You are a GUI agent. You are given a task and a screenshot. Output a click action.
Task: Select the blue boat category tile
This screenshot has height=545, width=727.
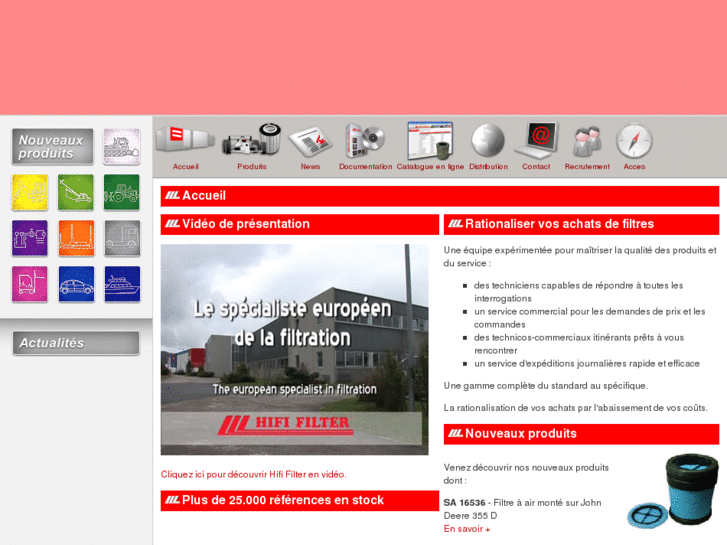[x=122, y=284]
